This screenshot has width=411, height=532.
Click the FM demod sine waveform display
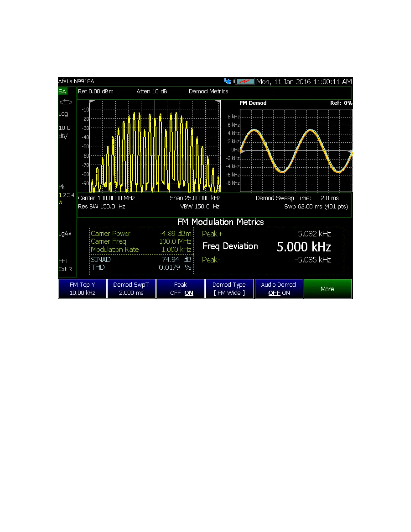tap(296, 151)
